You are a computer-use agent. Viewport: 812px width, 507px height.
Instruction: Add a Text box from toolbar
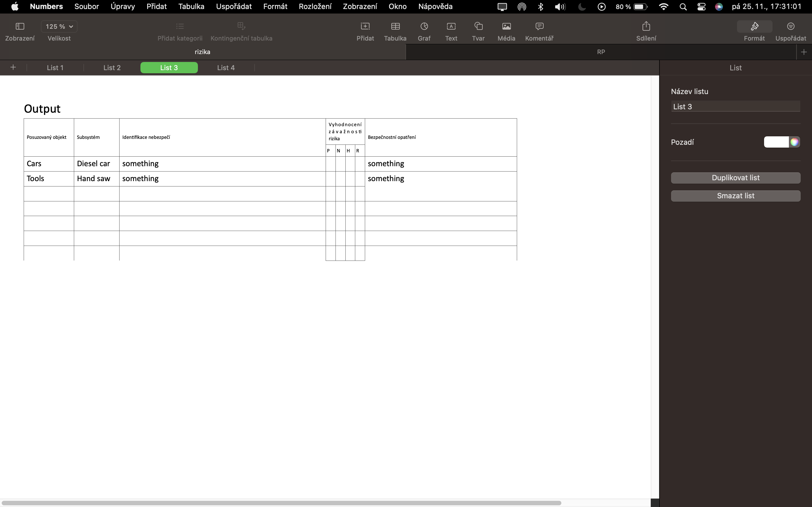click(451, 26)
